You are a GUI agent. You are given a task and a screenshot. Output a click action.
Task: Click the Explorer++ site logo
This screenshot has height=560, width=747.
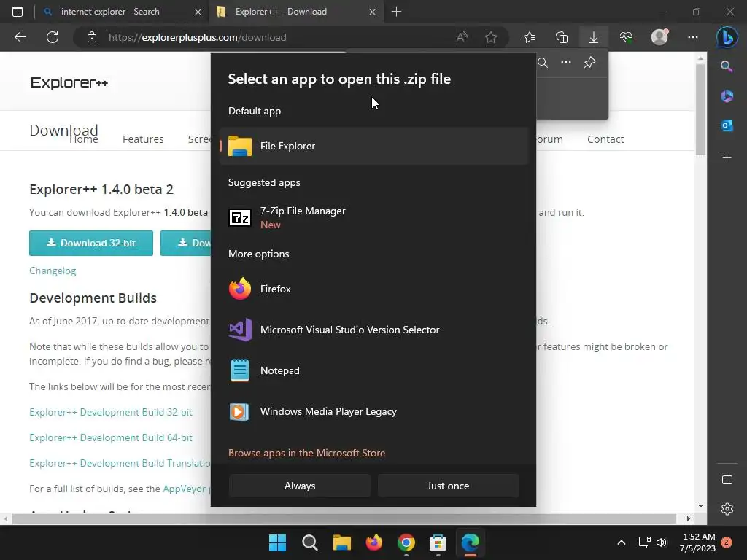[69, 83]
